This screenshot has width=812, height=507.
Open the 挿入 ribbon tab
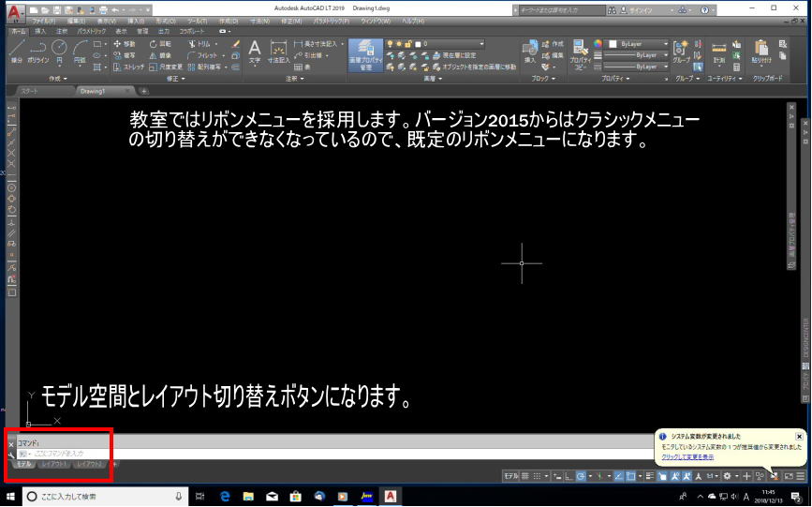pyautogui.click(x=40, y=32)
